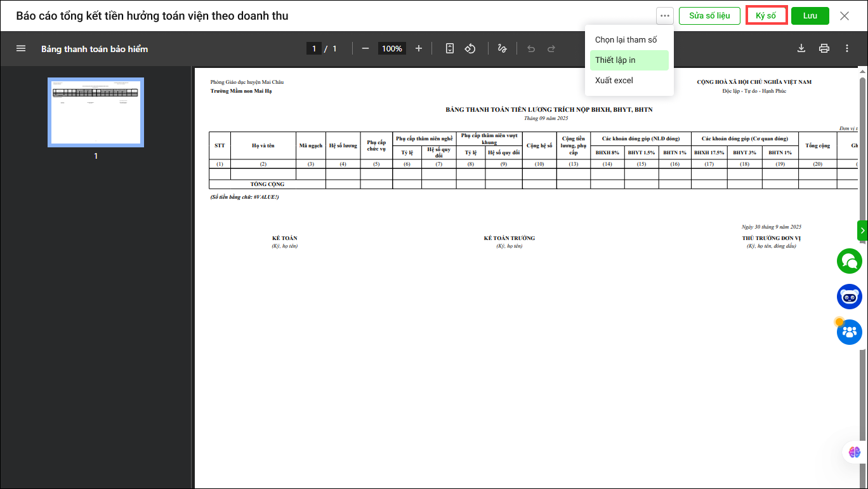Rotate the document with the rotate icon
Screen dimensions: 868x489
(x=470, y=48)
